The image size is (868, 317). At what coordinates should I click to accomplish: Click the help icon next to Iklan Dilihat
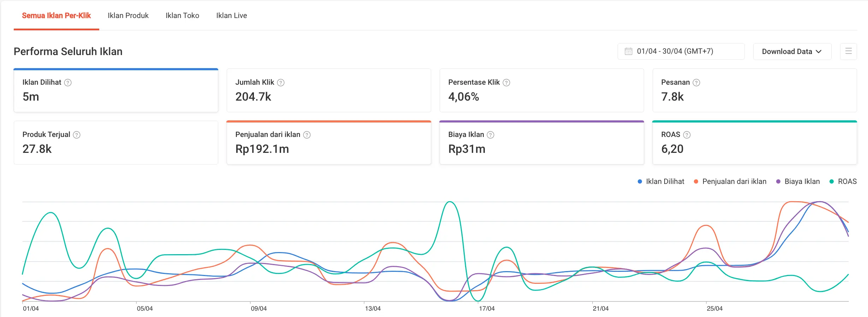pos(68,83)
